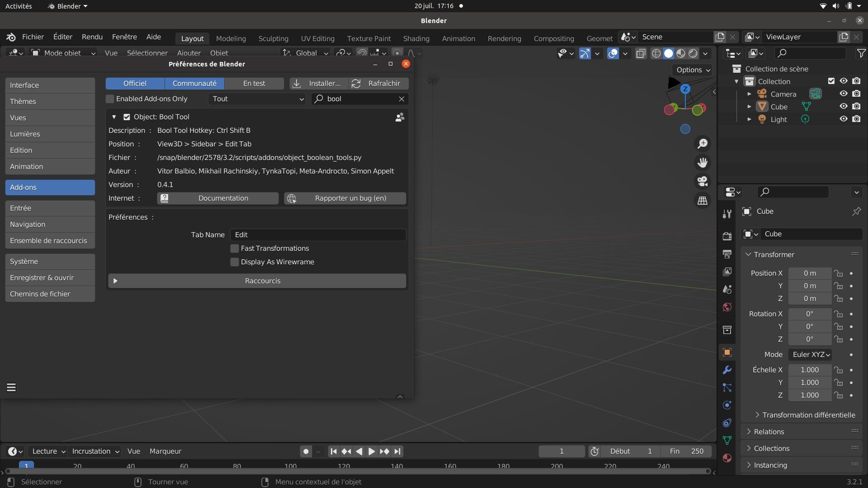The width and height of the screenshot is (868, 488).
Task: Open the Output properties printer icon
Action: click(x=727, y=254)
